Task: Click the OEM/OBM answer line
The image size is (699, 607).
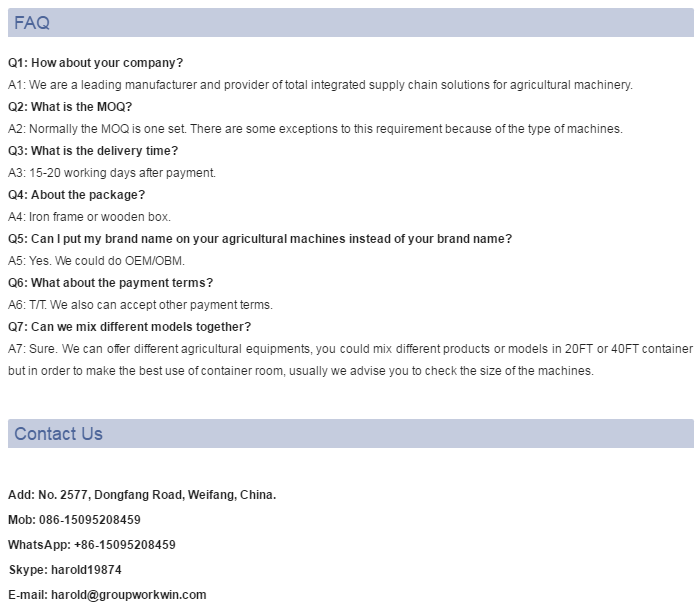Action: [x=104, y=261]
